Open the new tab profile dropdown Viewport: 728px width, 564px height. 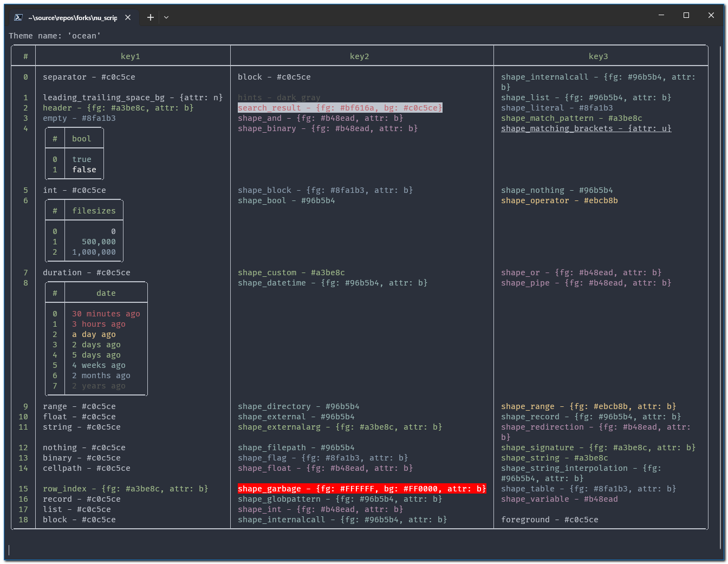[x=166, y=17]
